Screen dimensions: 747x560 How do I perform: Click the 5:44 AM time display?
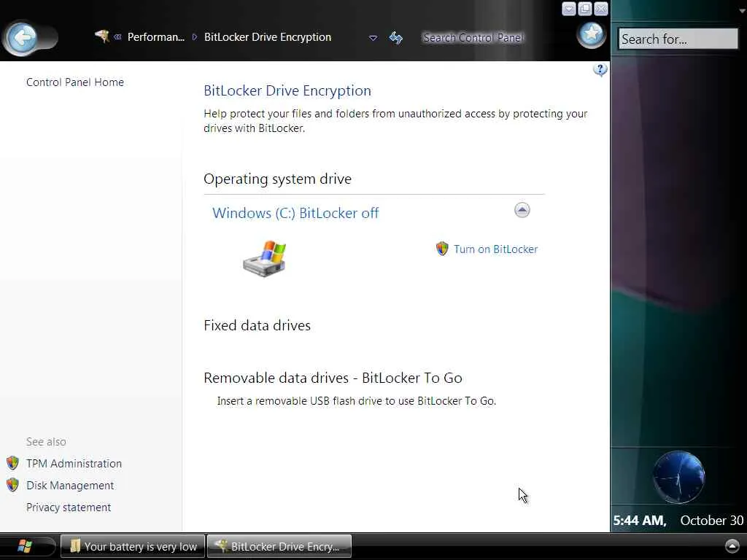point(639,521)
